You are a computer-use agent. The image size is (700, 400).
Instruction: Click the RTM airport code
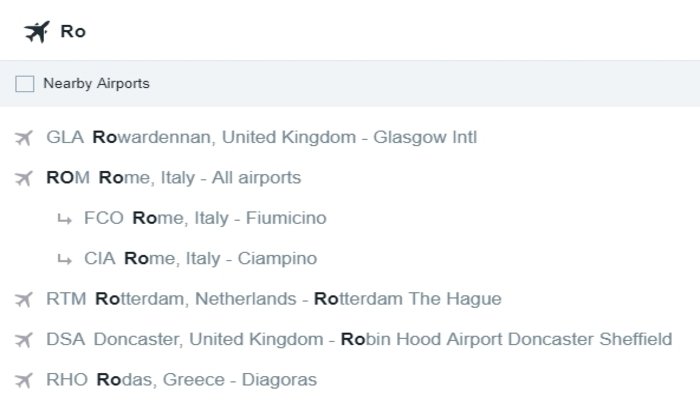(x=66, y=299)
